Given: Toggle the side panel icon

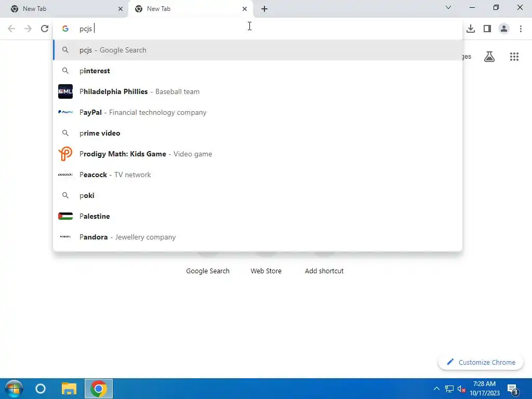Looking at the screenshot, I should click(x=487, y=29).
